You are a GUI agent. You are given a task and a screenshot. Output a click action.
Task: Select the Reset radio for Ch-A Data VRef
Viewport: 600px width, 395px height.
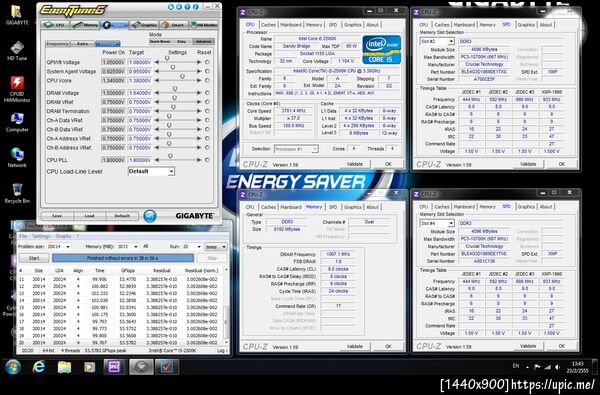[207, 120]
